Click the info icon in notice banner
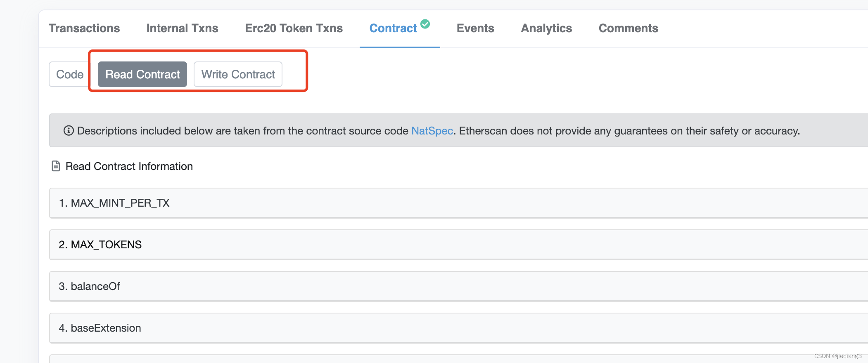 (69, 131)
